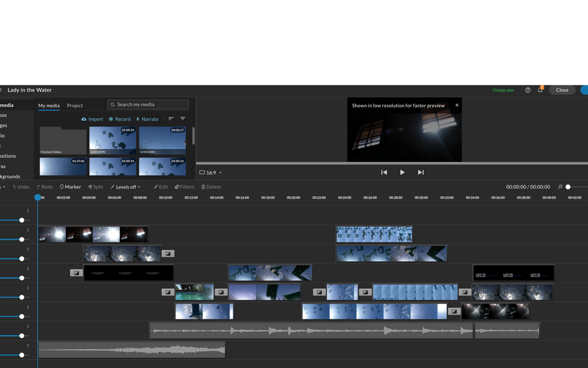The width and height of the screenshot is (588, 368).
Task: Select the bottom audio waveform clip
Action: coord(131,349)
